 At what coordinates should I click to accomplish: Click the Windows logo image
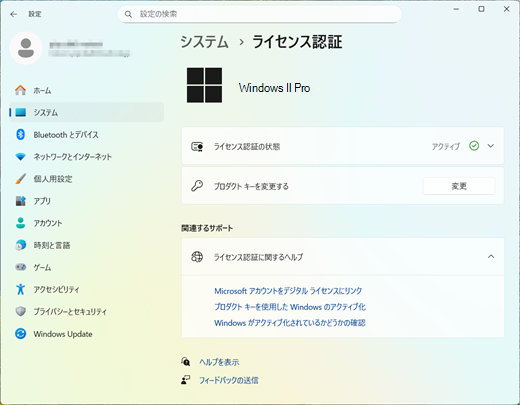coord(204,85)
